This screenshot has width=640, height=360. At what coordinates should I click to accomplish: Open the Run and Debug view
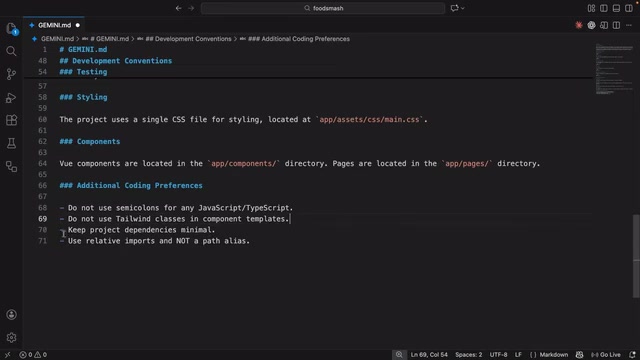[11, 98]
